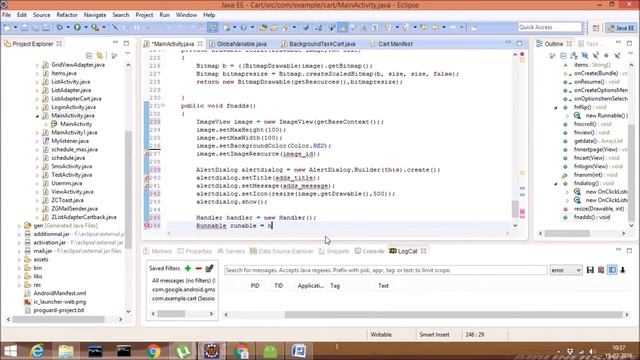Screen dimensions: 640x360
Task: Open Internet Explorer from the taskbar
Action: tap(38, 351)
